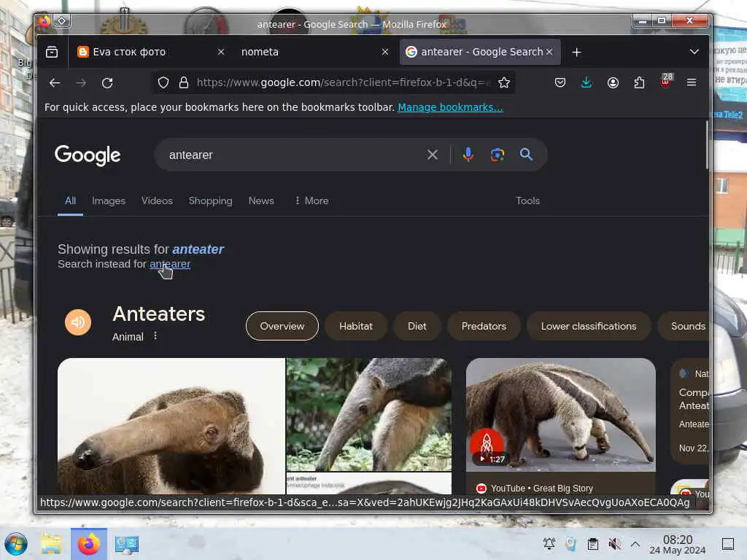Go back with the browser back arrow

[x=54, y=83]
